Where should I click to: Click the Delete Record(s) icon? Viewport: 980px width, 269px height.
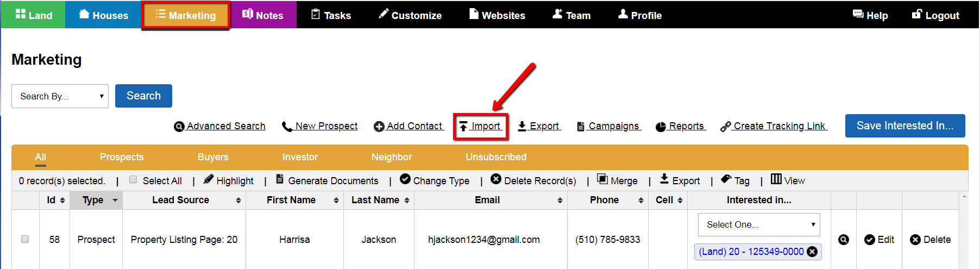[x=496, y=179]
